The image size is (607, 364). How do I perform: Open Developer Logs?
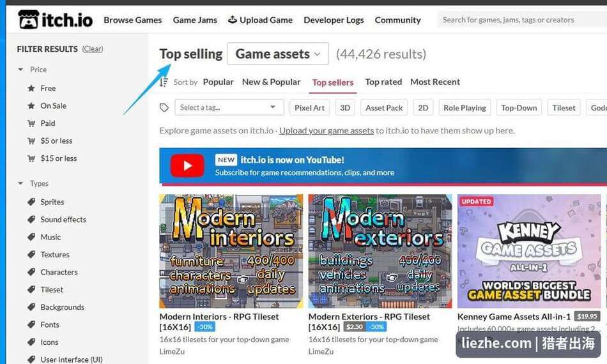tap(334, 20)
